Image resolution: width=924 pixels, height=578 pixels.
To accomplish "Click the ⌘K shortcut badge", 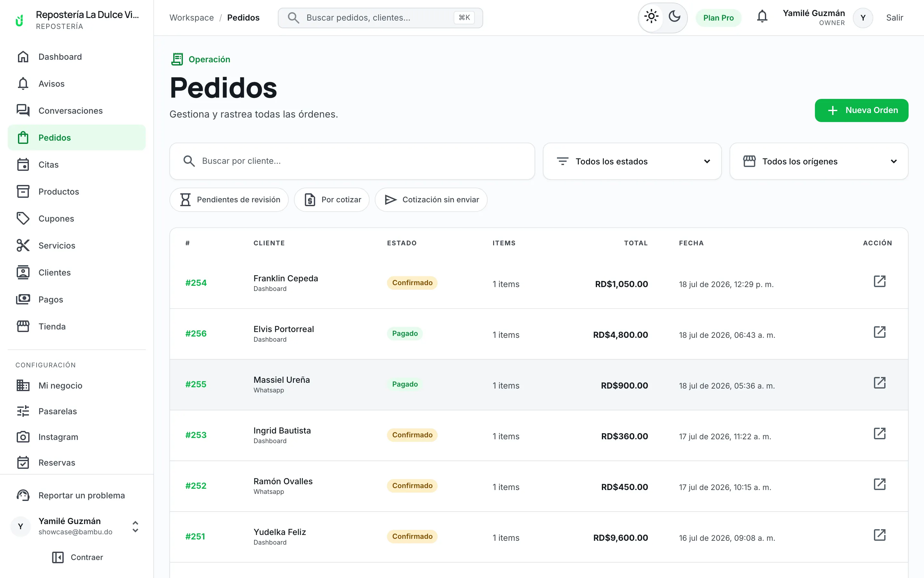I will [464, 18].
